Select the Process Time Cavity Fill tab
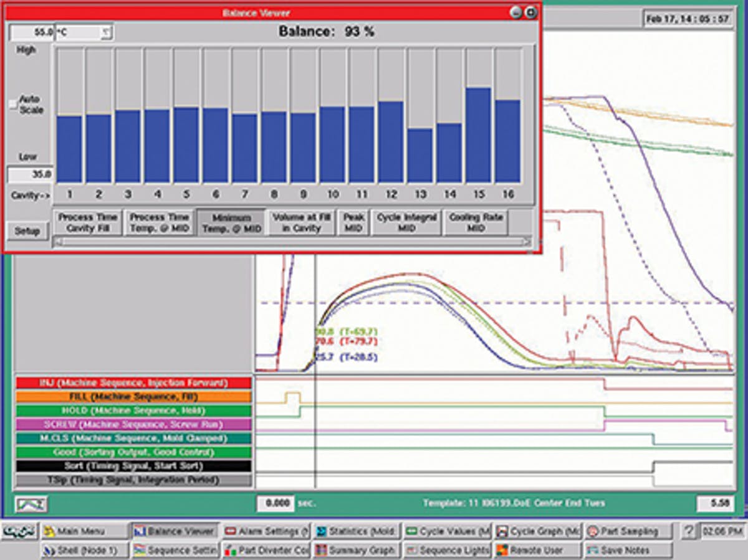 click(88, 222)
